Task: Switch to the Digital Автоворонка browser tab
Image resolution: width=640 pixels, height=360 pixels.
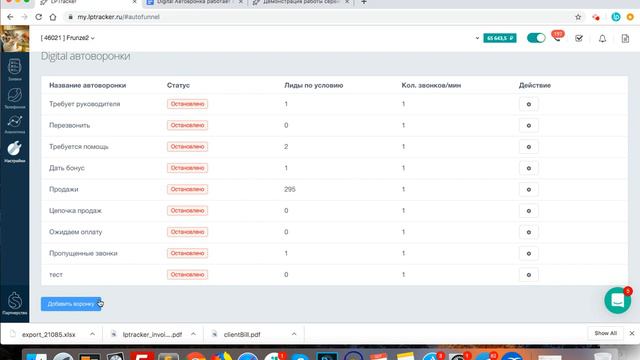Action: pos(193,2)
